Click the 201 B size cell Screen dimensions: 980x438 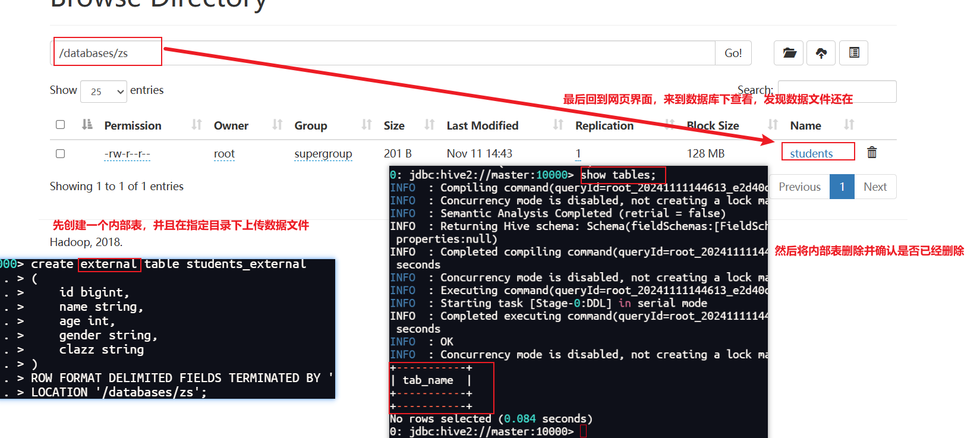[x=398, y=153]
